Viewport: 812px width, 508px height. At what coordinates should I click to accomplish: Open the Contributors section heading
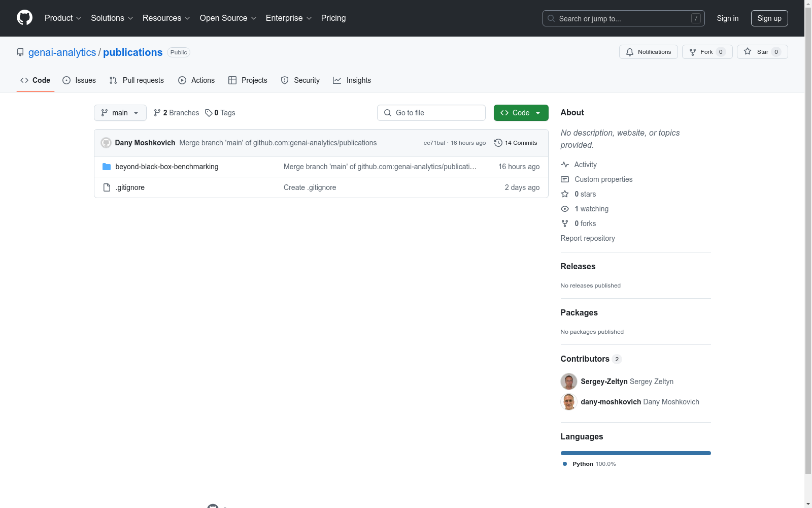591,359
